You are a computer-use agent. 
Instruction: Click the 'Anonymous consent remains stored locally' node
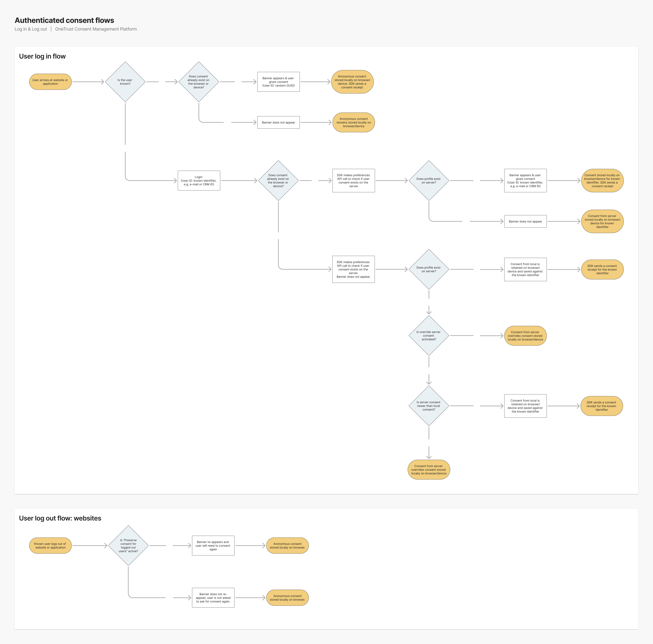pos(354,122)
